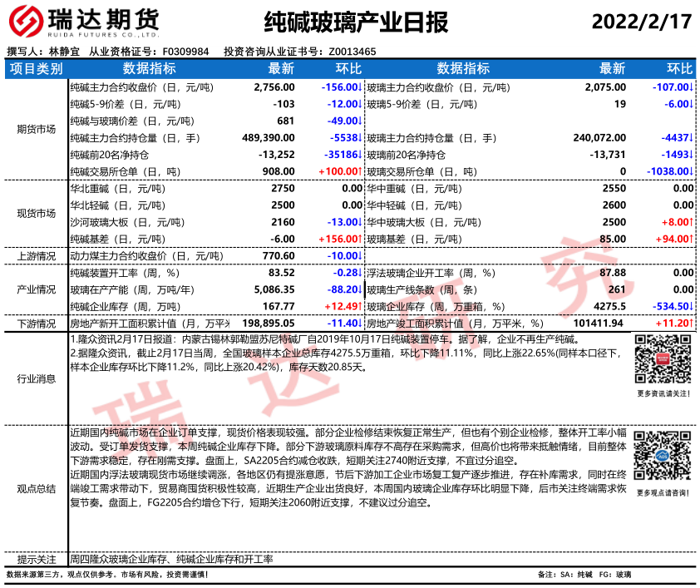Click the 提示关注 row label

(x=36, y=560)
